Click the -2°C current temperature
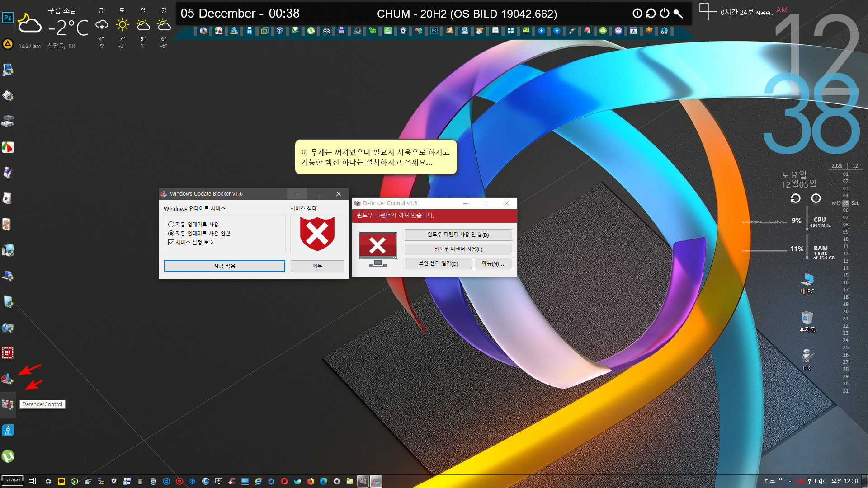The width and height of the screenshot is (868, 488). click(69, 28)
